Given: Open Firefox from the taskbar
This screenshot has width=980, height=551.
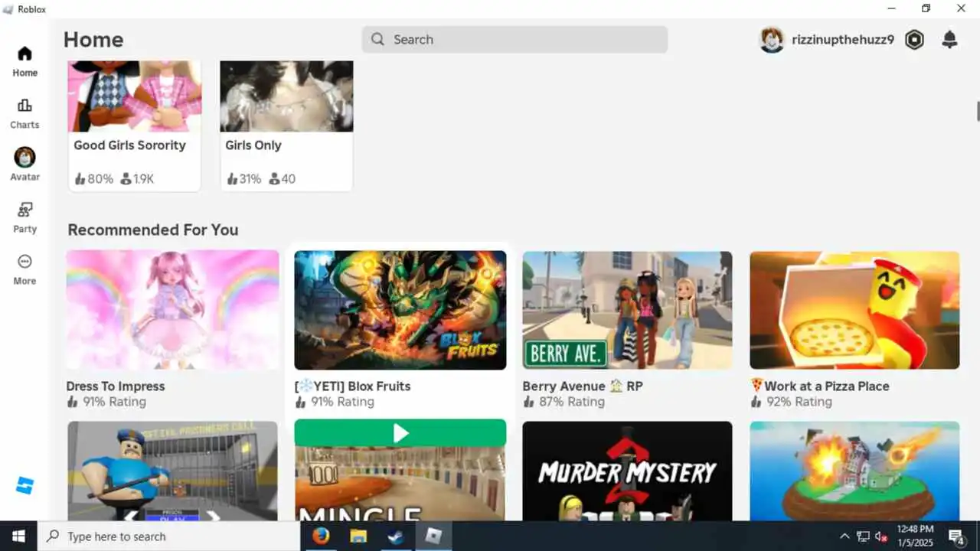Looking at the screenshot, I should [321, 536].
